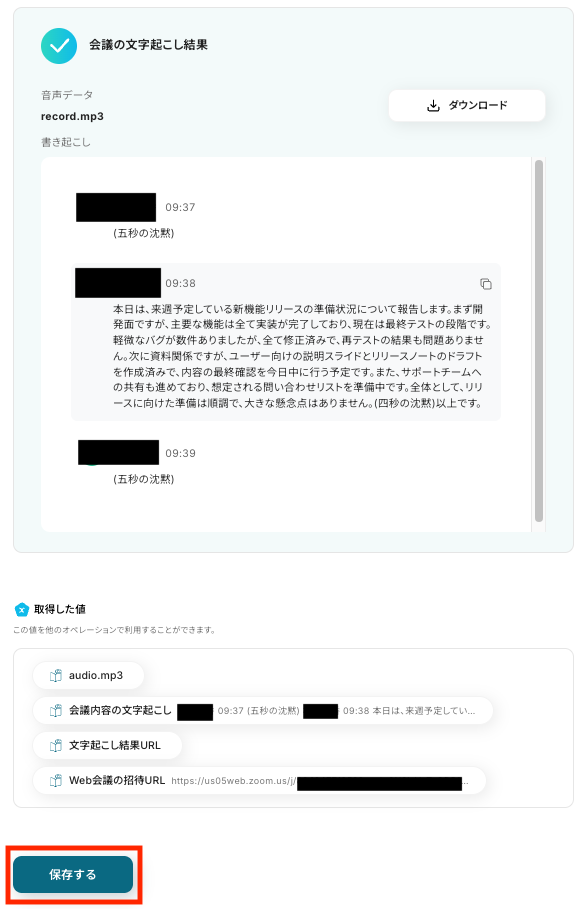
Task: Select the Web会議の招待URL value chip
Action: (259, 781)
